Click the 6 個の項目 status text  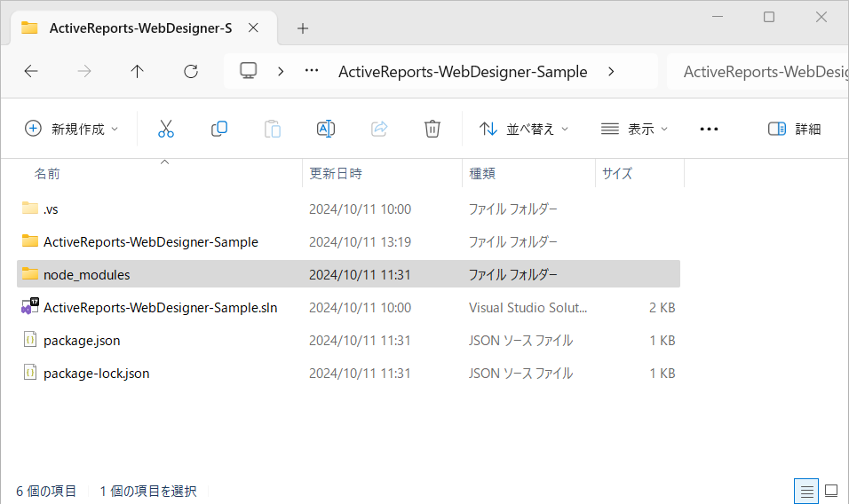46,491
